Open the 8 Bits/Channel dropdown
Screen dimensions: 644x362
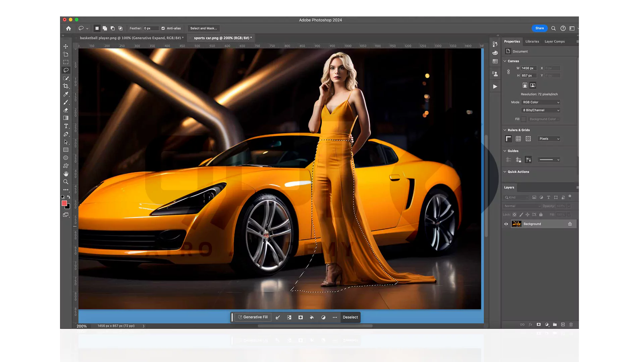click(541, 110)
